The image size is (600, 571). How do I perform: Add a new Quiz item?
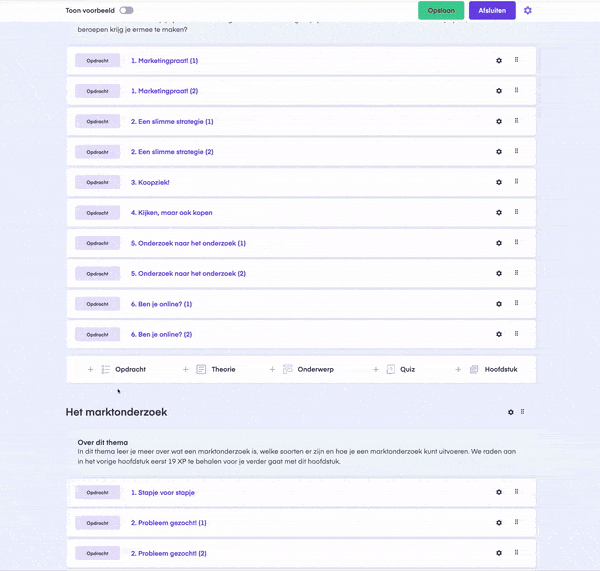pos(394,369)
